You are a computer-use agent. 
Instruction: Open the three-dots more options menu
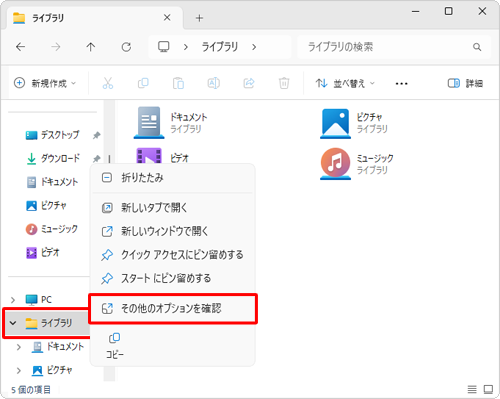[401, 83]
